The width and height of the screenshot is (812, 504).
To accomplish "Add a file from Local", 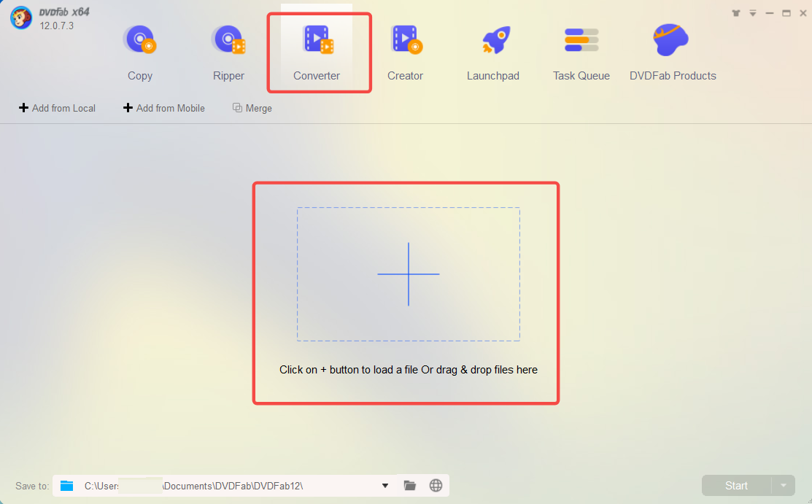I will 57,108.
